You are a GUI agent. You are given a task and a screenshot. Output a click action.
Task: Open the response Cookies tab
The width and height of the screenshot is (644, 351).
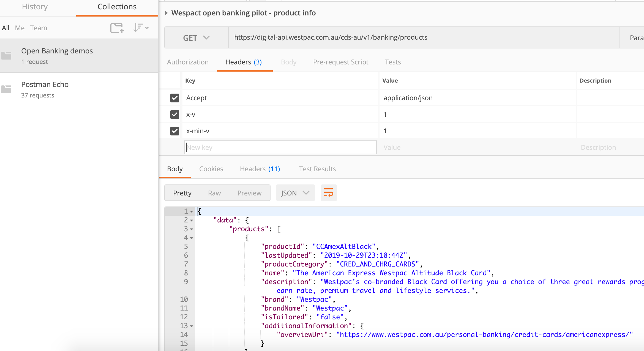pyautogui.click(x=211, y=169)
